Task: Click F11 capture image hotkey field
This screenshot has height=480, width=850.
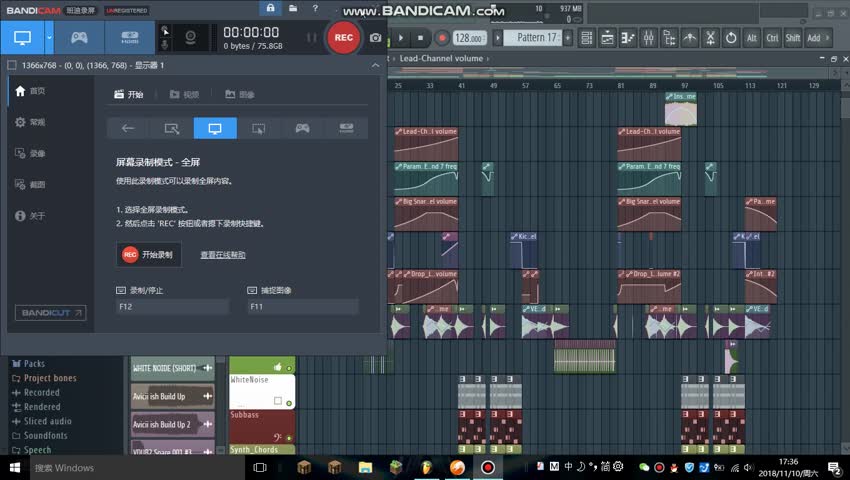Action: 303,306
